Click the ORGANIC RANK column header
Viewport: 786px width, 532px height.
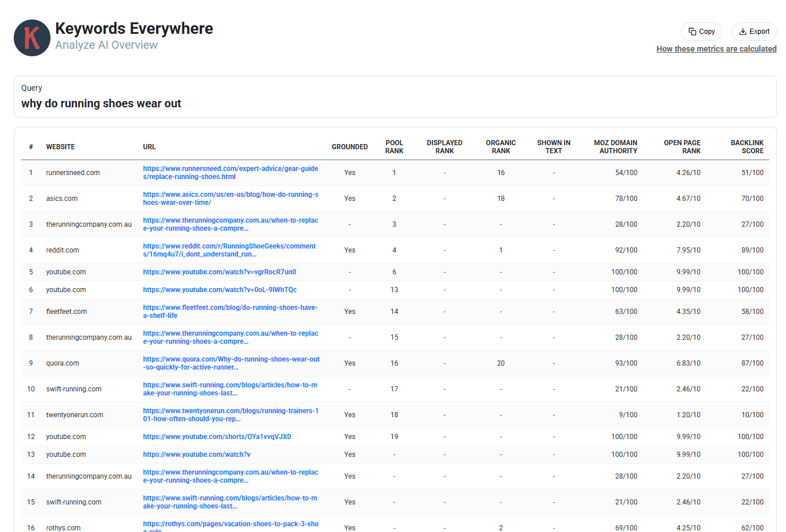click(501, 147)
